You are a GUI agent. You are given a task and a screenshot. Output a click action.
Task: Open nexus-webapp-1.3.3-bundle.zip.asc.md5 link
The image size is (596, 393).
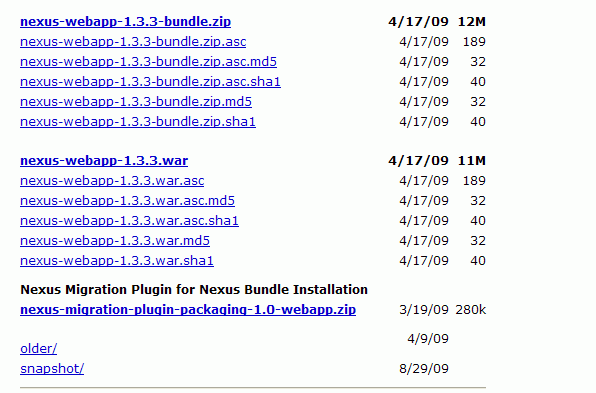click(x=148, y=62)
